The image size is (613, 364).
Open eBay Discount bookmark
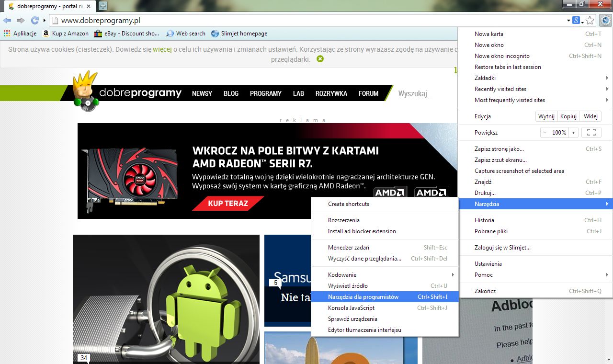pos(126,34)
